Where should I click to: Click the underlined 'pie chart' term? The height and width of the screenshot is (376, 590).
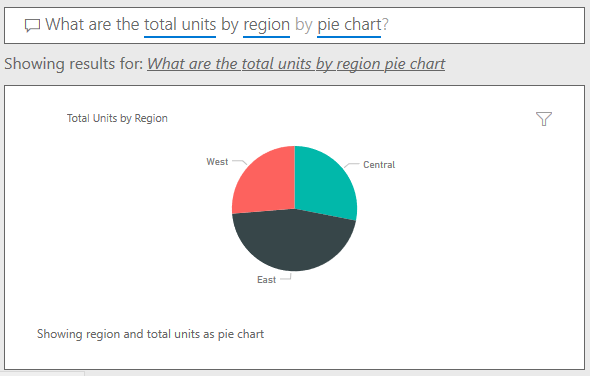(349, 25)
